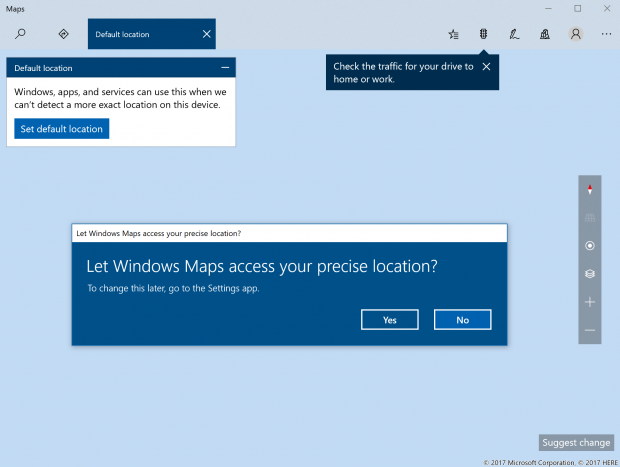Click Set default location button
620x467 pixels.
click(62, 129)
